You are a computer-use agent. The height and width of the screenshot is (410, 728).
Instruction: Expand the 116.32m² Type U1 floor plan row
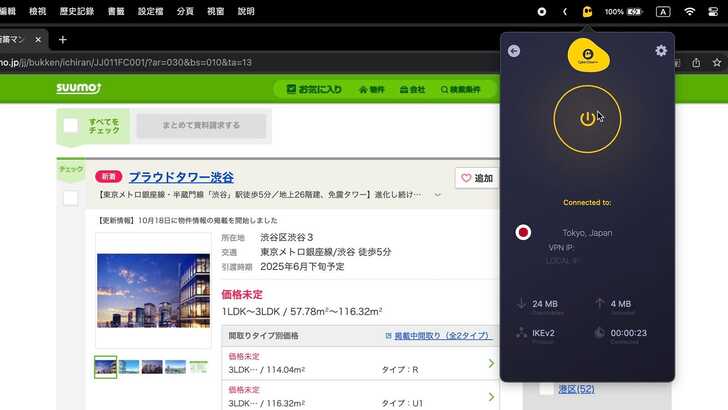tap(491, 396)
